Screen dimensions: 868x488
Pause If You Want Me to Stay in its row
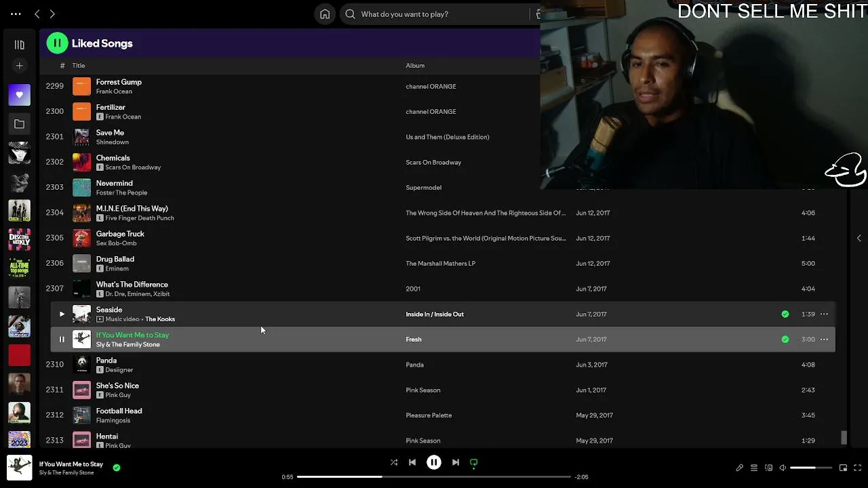62,340
